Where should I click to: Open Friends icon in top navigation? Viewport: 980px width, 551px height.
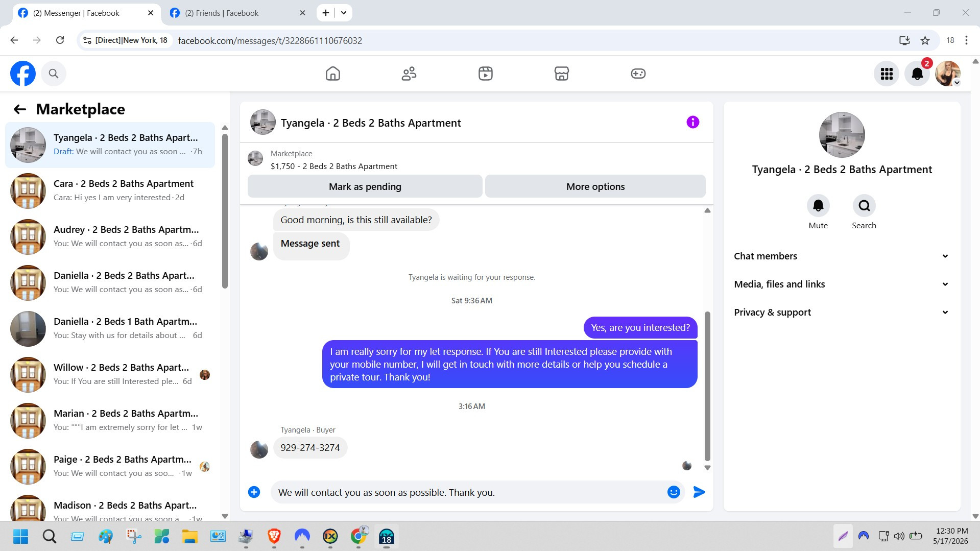coord(409,74)
